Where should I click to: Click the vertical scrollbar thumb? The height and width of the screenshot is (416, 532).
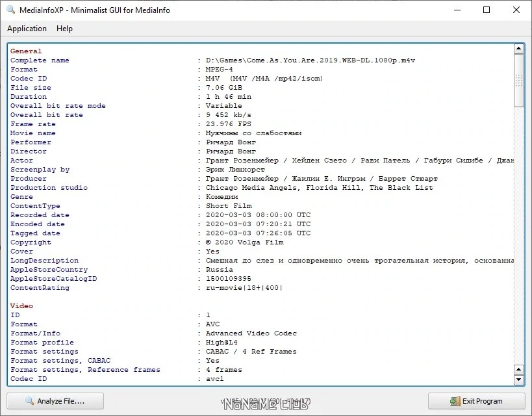click(x=519, y=81)
